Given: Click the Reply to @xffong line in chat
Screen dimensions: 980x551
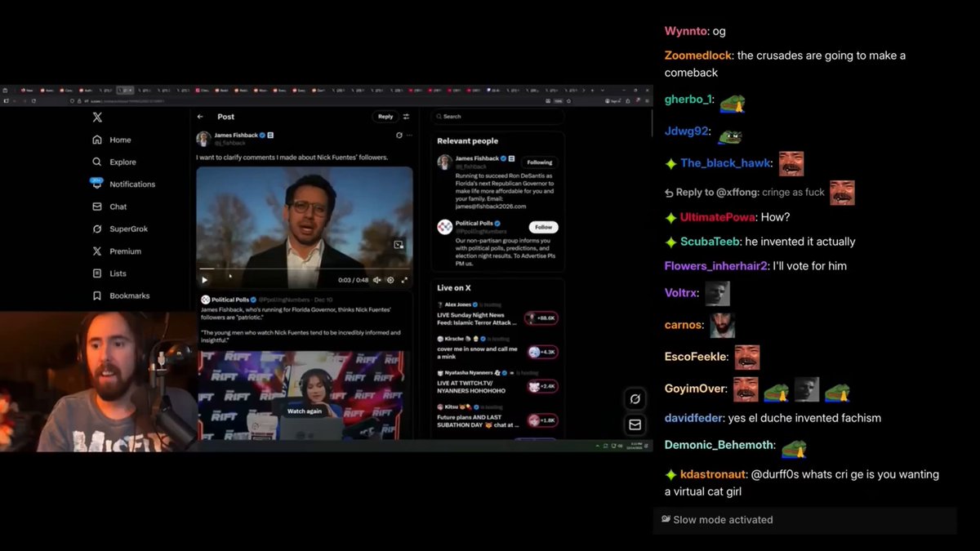Looking at the screenshot, I should (x=759, y=193).
